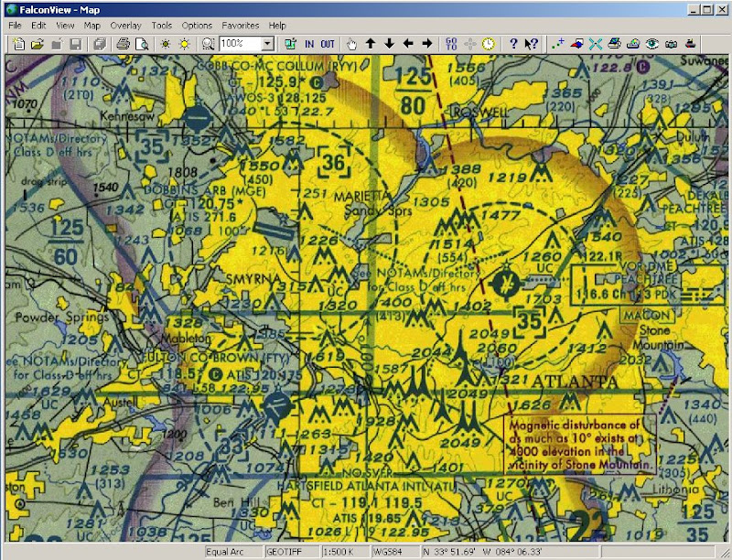Click the pan down arrow

click(390, 44)
